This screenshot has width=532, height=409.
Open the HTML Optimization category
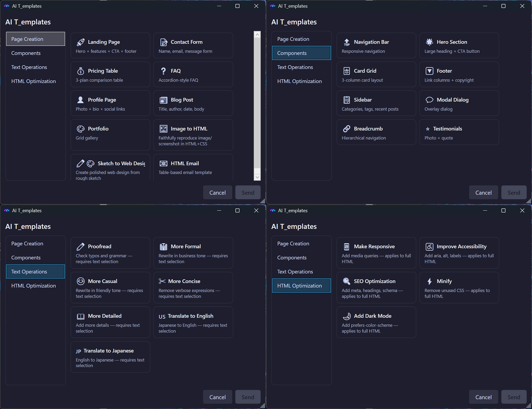34,81
